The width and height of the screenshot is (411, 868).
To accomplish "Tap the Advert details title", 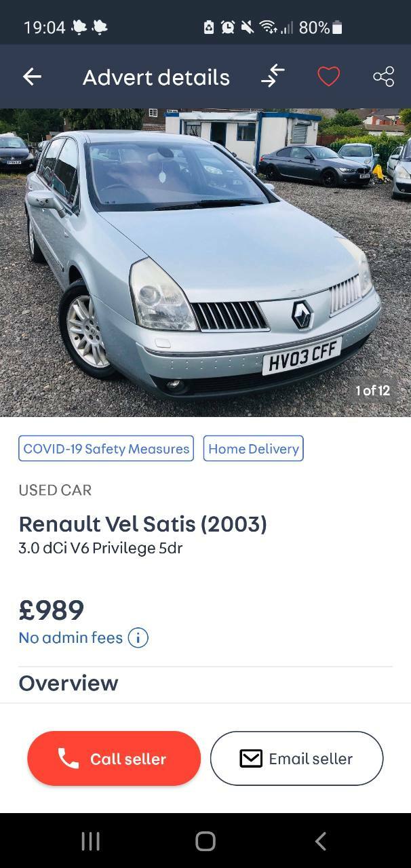I will 156,77.
